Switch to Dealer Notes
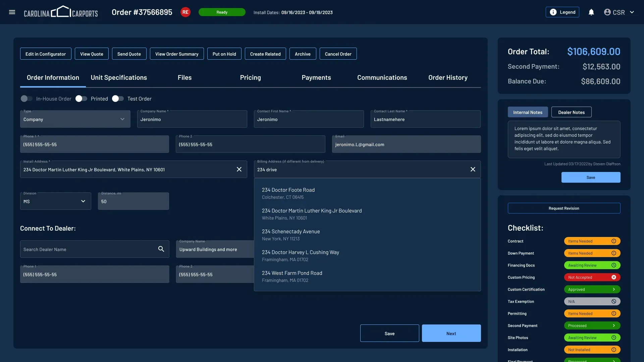The image size is (644, 362). coord(572,112)
